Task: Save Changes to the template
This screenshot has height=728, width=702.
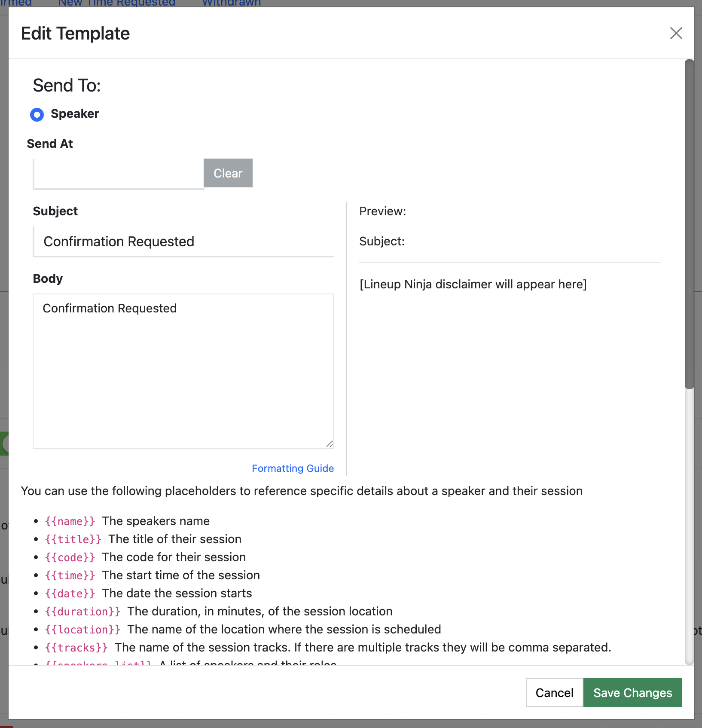Action: click(x=632, y=692)
